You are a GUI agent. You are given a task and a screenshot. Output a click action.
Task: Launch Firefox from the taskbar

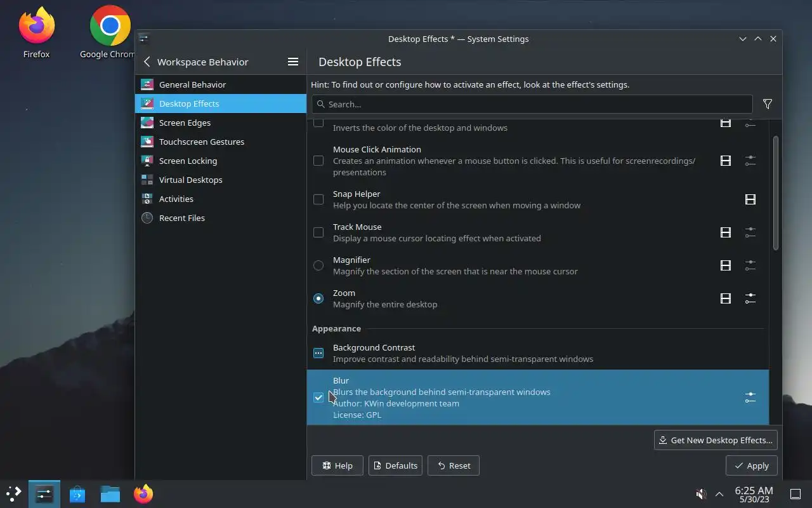pos(143,493)
